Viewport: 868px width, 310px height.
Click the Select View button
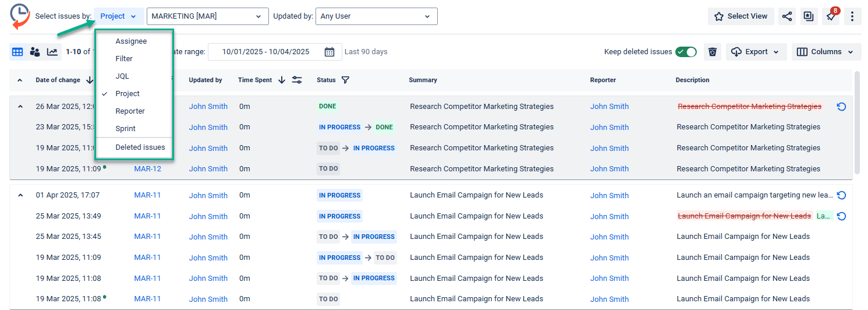tap(740, 16)
